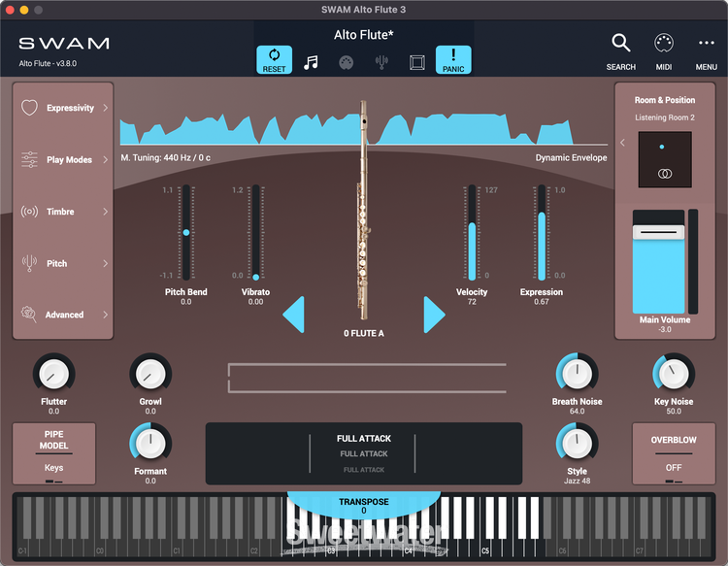
Task: Open MIDI settings icon
Action: 664,51
